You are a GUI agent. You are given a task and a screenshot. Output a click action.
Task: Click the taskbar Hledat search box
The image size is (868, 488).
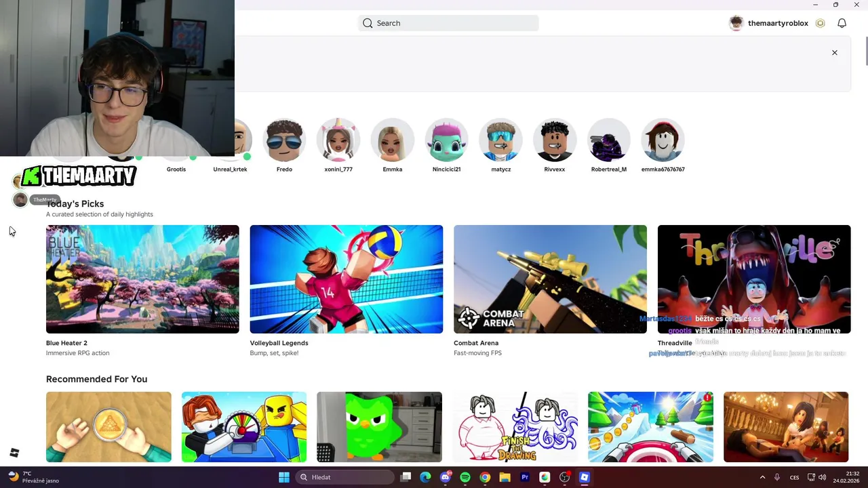click(x=346, y=477)
